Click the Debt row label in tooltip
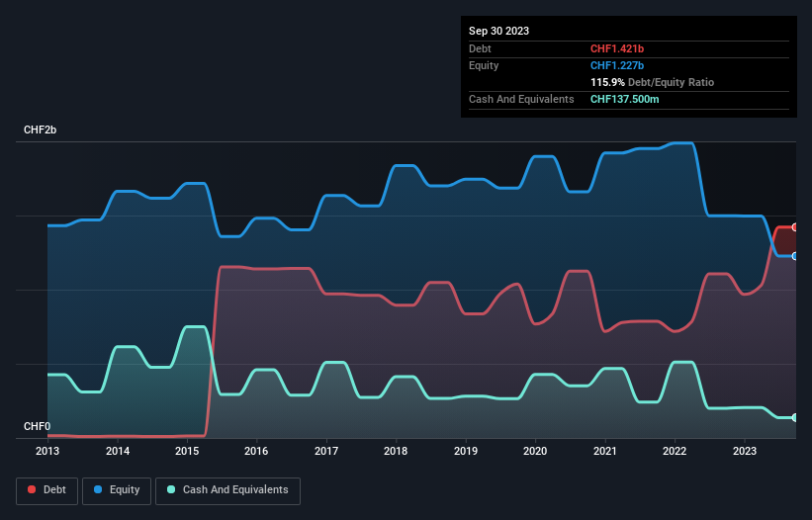The height and width of the screenshot is (520, 812). pyautogui.click(x=480, y=48)
